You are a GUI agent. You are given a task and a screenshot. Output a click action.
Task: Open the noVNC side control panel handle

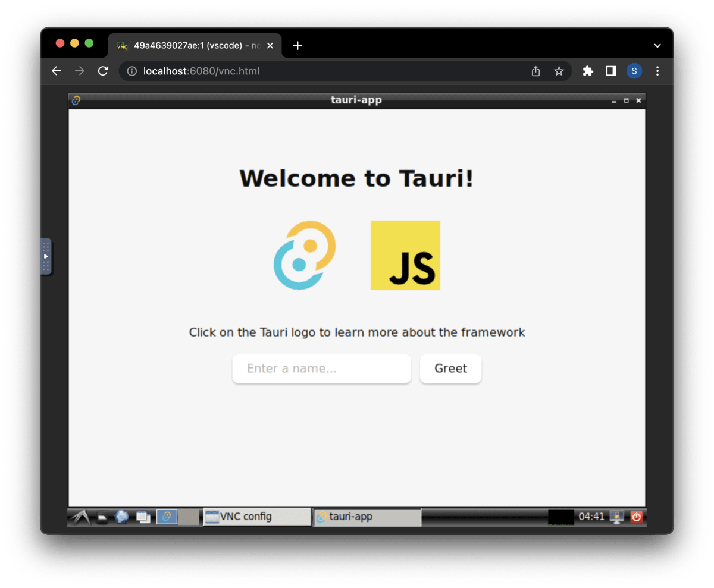pos(46,256)
